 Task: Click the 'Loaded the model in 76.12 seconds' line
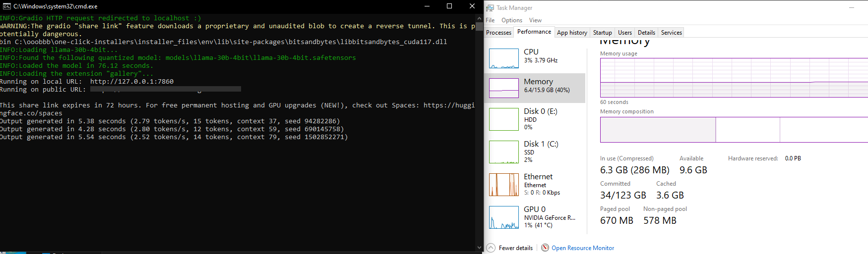76,66
